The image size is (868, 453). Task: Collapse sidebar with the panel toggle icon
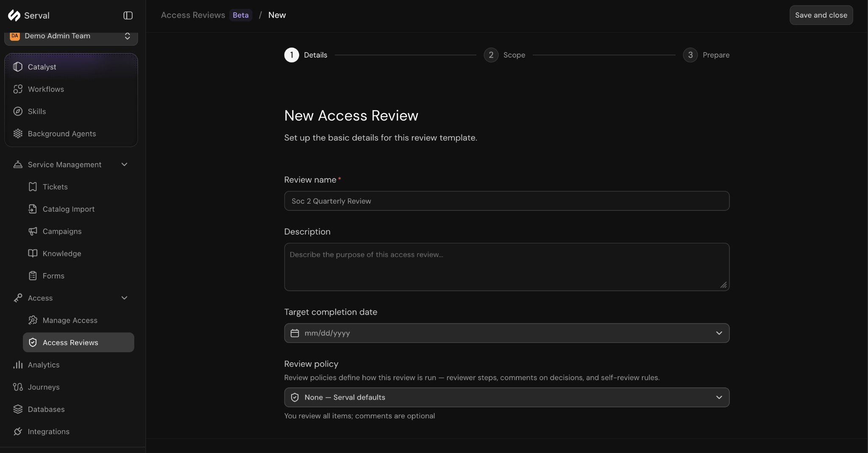point(128,15)
